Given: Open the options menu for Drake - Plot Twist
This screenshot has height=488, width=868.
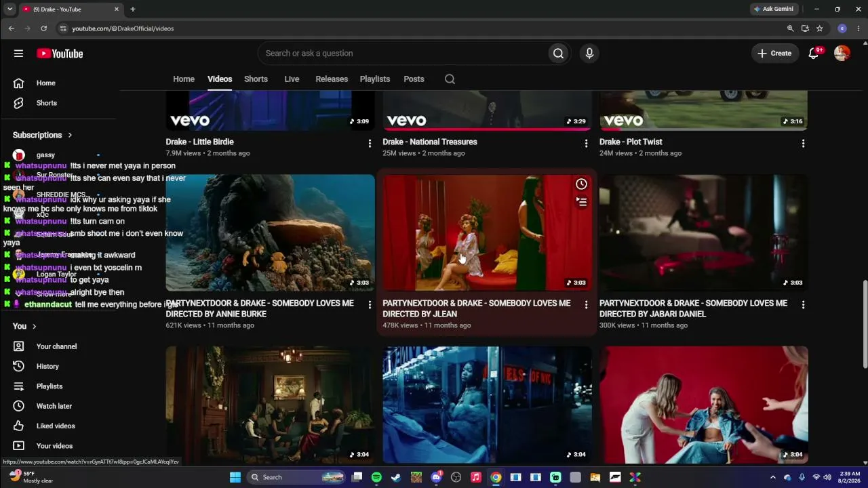Looking at the screenshot, I should point(803,144).
